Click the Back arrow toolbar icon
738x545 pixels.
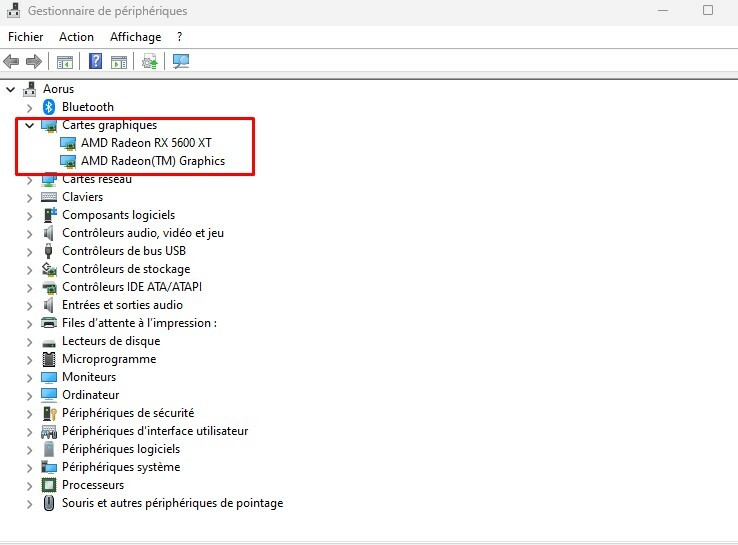tap(11, 61)
